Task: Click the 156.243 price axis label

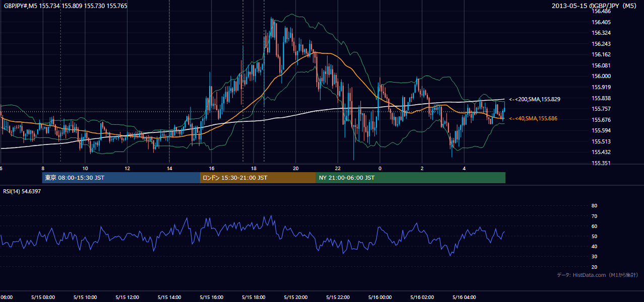Action: [x=601, y=44]
